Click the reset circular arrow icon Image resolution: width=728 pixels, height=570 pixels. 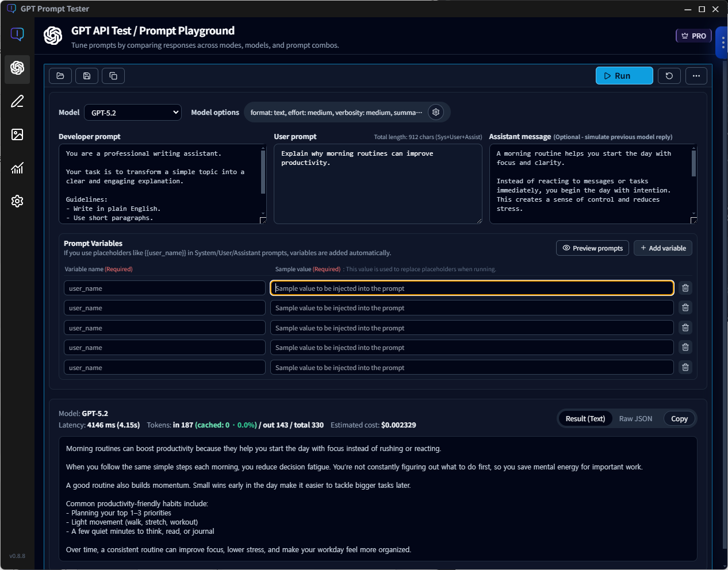coord(669,76)
